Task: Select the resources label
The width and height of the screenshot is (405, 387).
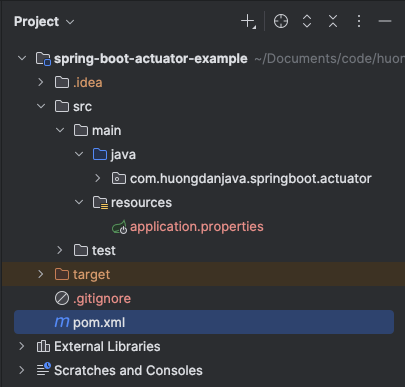Action: (x=141, y=203)
